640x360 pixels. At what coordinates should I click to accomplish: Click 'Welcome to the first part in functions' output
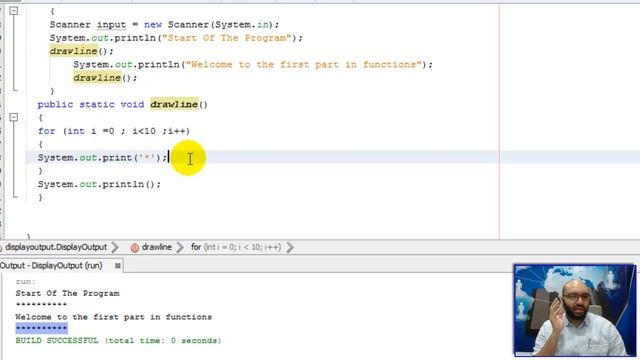[x=113, y=317]
